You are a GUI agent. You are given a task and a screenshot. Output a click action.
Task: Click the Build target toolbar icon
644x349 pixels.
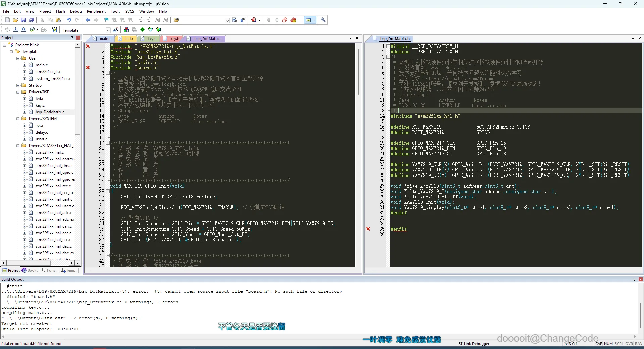pyautogui.click(x=15, y=30)
